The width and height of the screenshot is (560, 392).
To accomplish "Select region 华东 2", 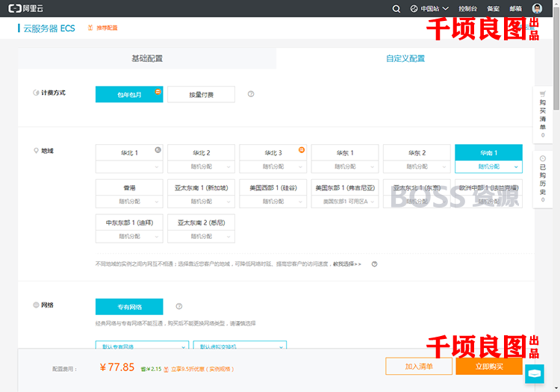I will (417, 153).
